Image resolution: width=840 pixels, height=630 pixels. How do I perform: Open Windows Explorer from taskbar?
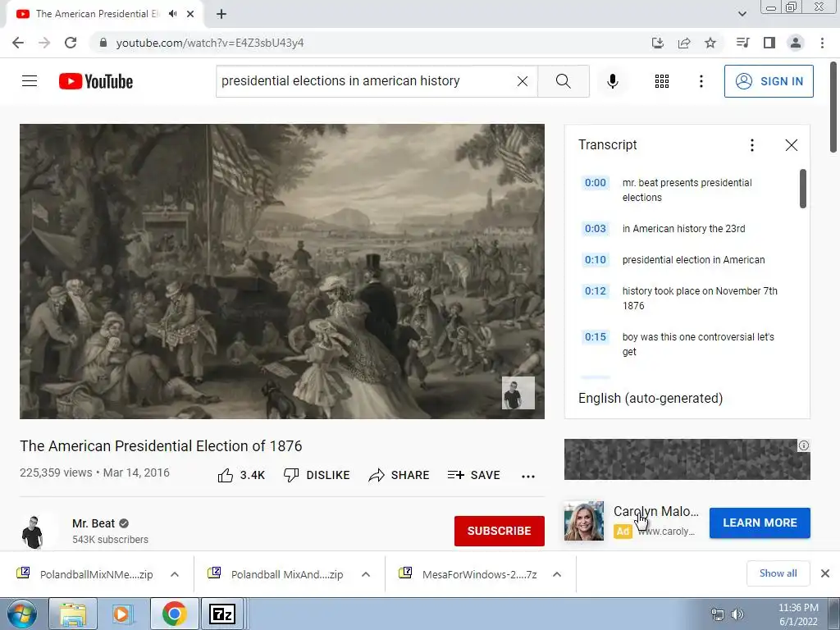[73, 614]
